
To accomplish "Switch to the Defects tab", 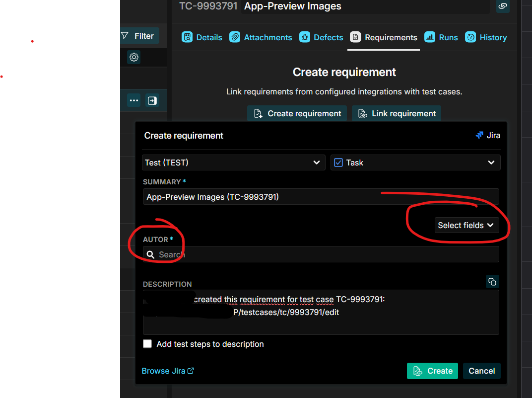I will (x=322, y=37).
